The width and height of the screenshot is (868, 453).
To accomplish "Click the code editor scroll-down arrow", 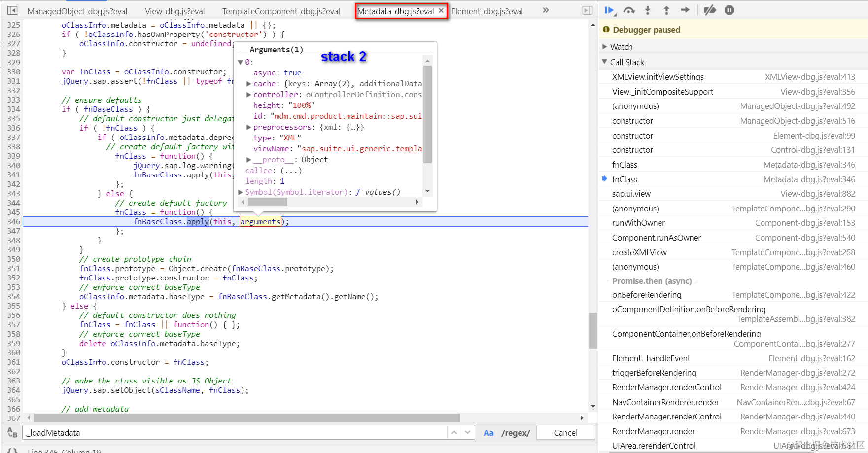I will 593,407.
